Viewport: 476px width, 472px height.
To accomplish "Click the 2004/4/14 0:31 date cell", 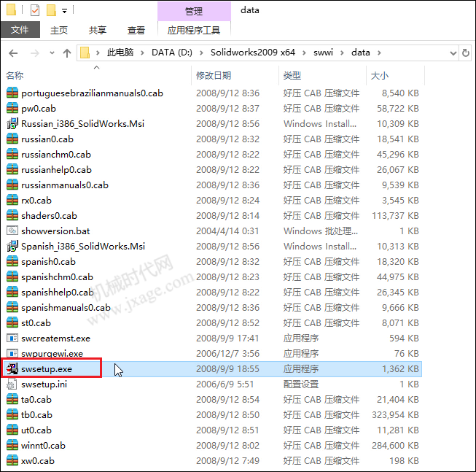I will click(227, 231).
